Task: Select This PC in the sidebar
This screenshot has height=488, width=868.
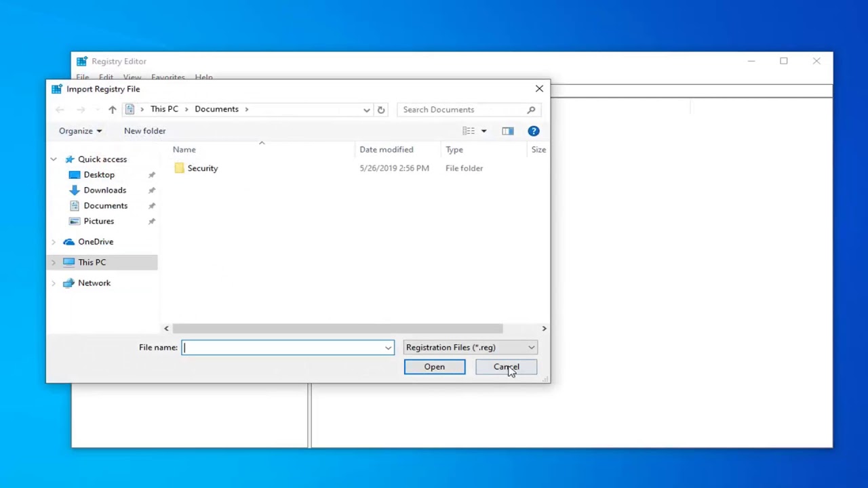Action: point(92,262)
